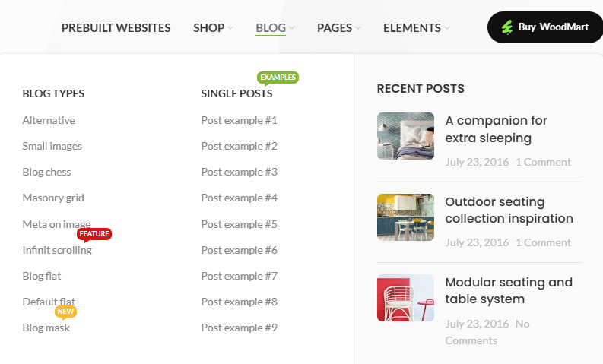Click the red FEATURE badge
The width and height of the screenshot is (603, 364).
(94, 234)
